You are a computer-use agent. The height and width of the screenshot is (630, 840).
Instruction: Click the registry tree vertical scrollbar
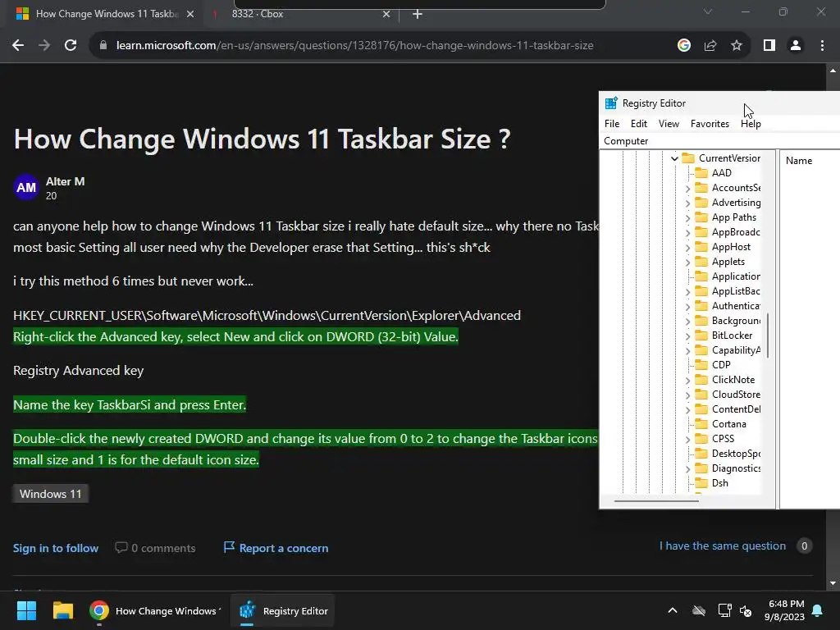768,336
